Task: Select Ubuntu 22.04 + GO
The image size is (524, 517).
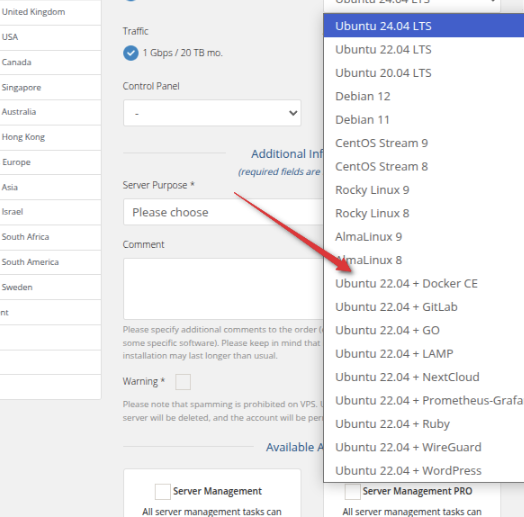Action: pyautogui.click(x=424, y=330)
